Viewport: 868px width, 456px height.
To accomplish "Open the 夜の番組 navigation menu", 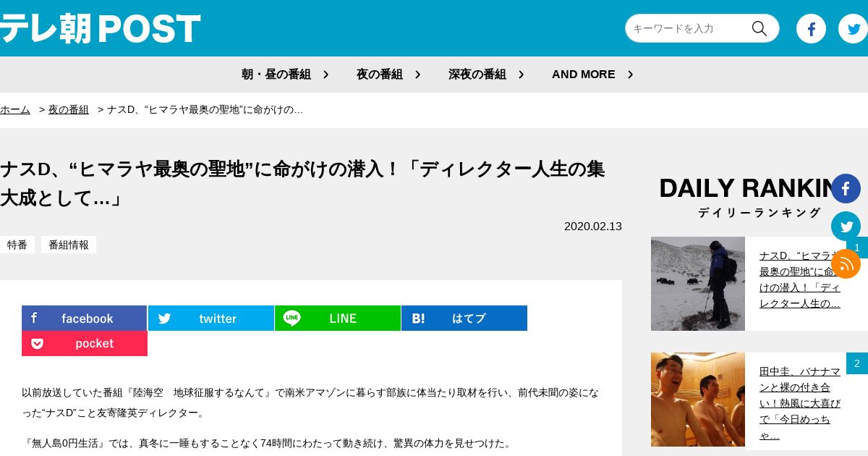I will [380, 75].
